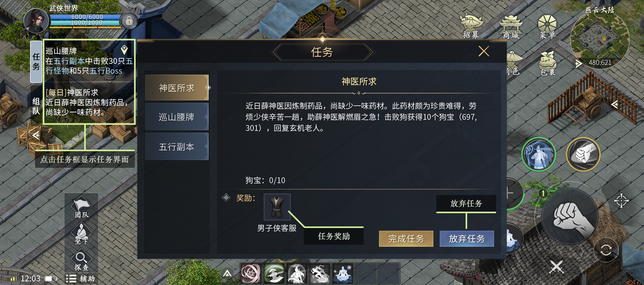The image size is (644, 285).
Task: Open the 招募 recruit icon
Action: click(471, 26)
